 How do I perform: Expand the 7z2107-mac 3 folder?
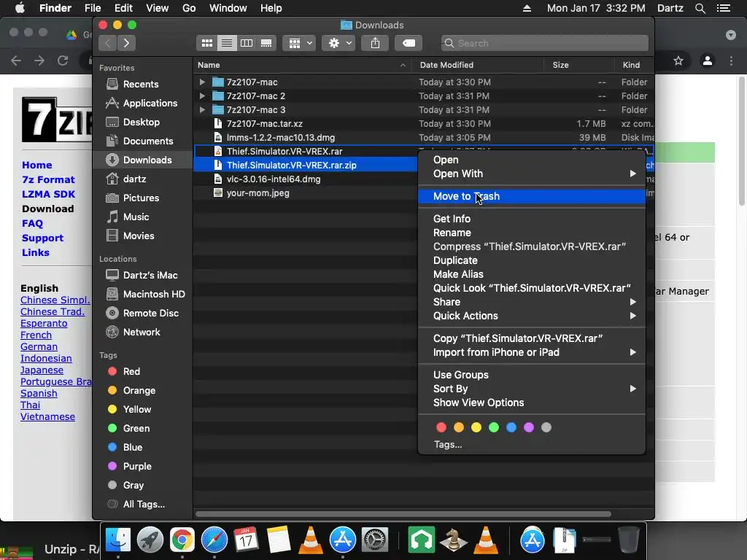[202, 109]
